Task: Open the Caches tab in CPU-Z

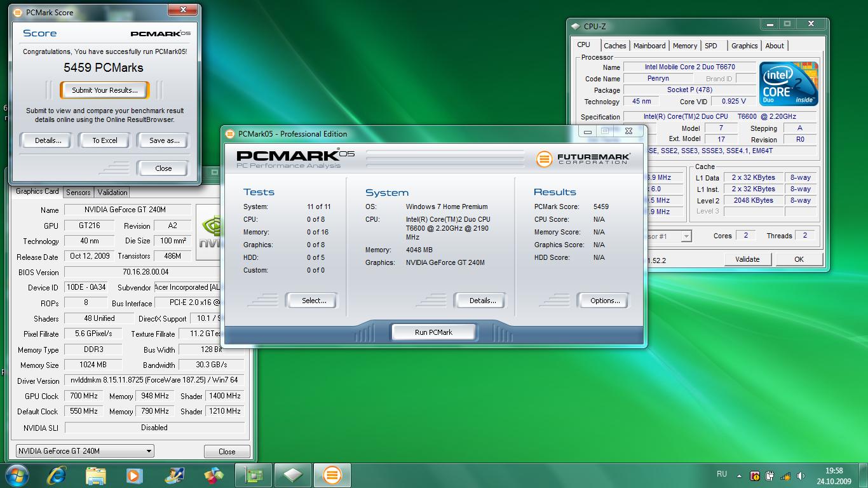Action: pos(615,46)
